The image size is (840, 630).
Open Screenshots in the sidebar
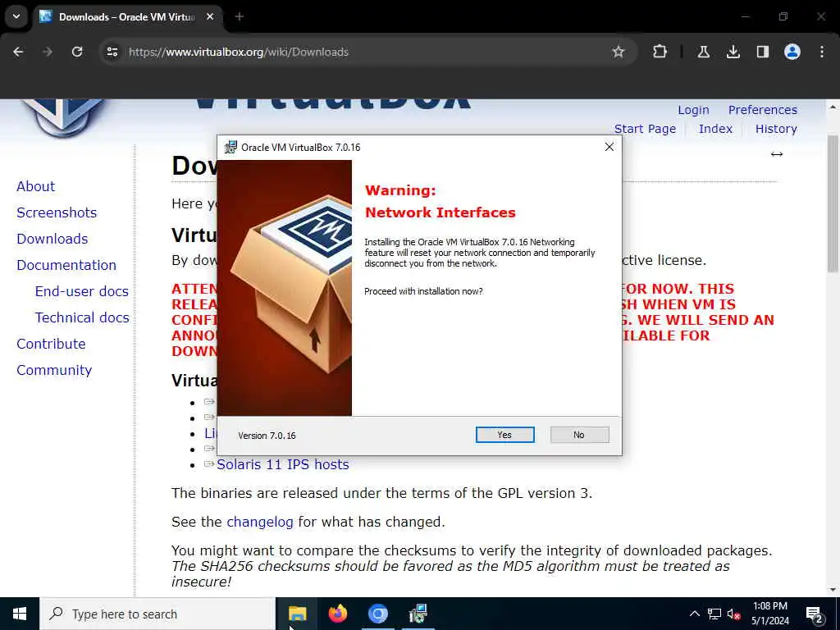coord(57,212)
